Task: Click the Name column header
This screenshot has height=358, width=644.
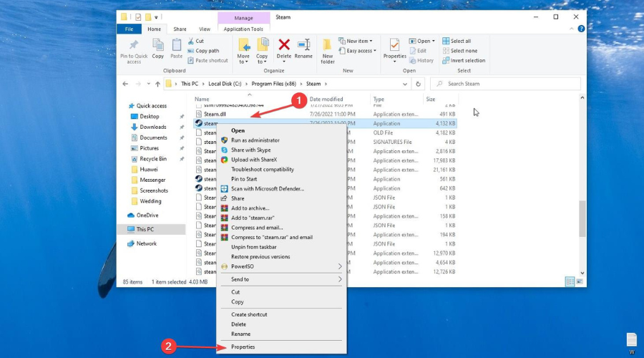Action: (x=202, y=99)
